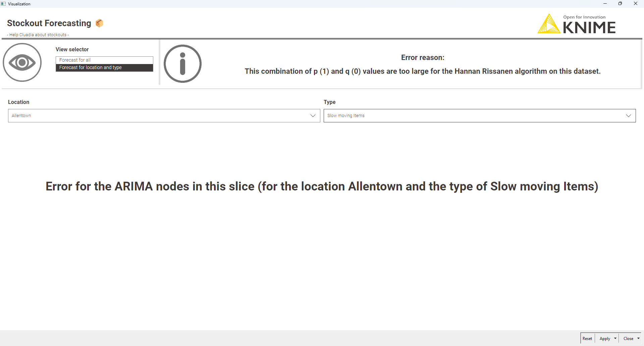This screenshot has width=644, height=346.
Task: Select 'Forecast for location and type' option
Action: click(104, 68)
